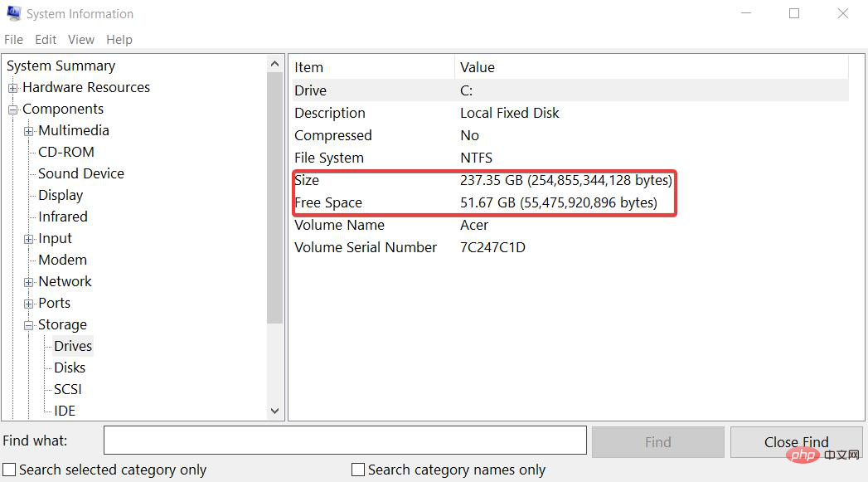
Task: Select System Summary in the tree
Action: (61, 66)
